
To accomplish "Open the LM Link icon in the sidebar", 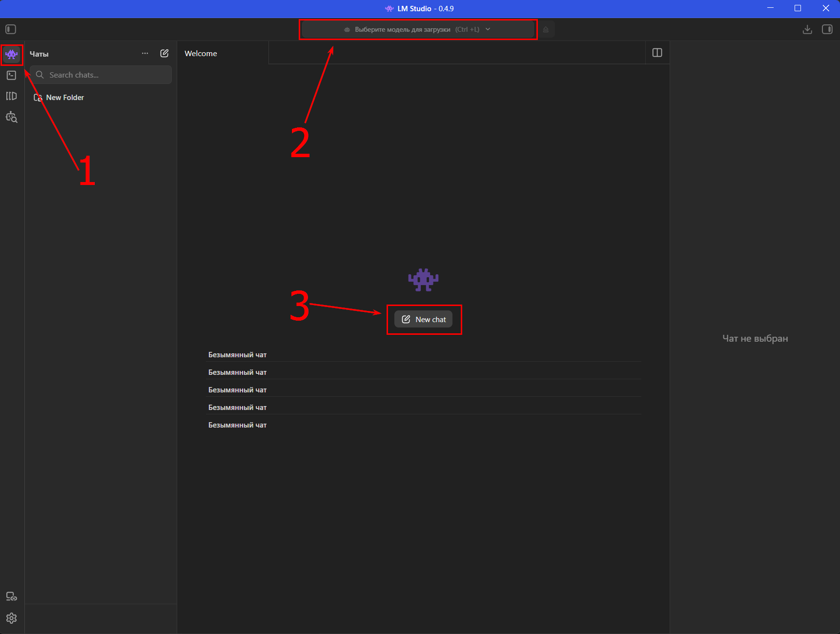I will (11, 596).
